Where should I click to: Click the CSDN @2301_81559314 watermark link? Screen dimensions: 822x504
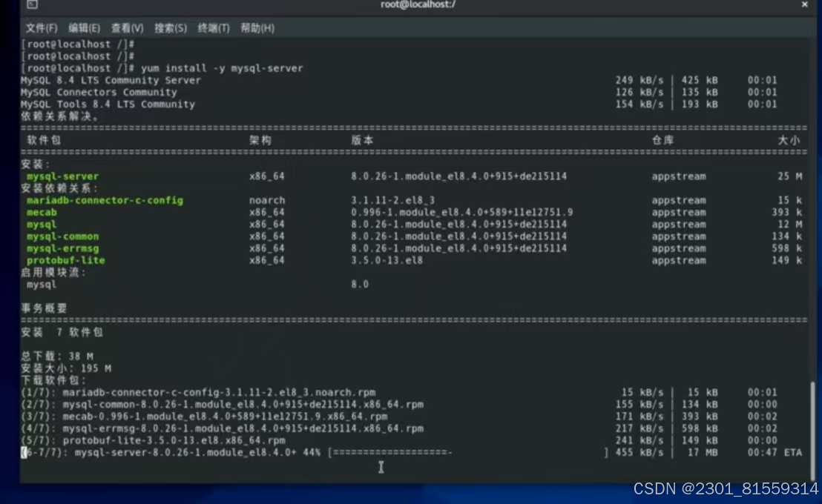725,491
